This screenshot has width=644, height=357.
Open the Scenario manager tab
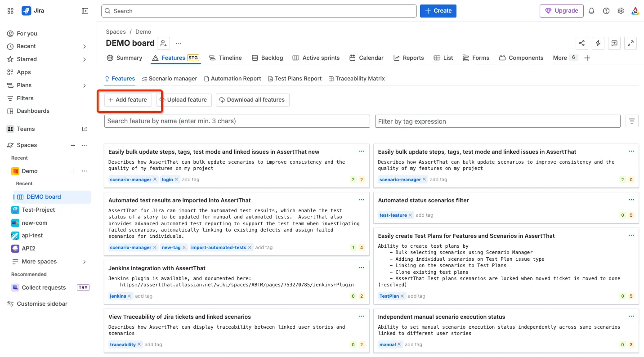click(170, 79)
